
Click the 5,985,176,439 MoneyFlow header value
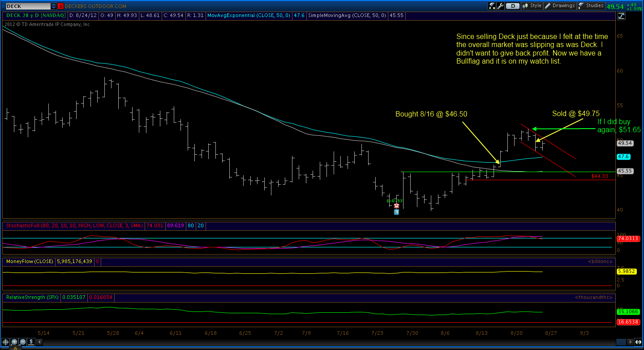(x=74, y=261)
